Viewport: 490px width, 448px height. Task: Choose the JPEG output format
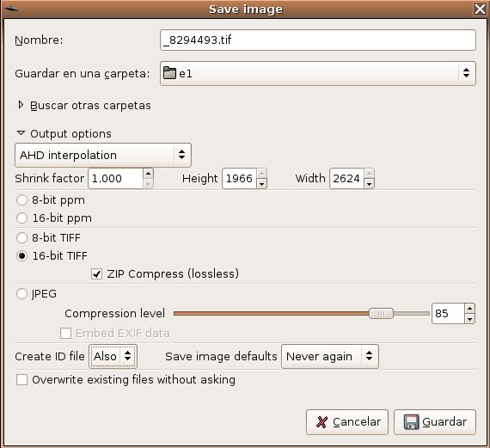pyautogui.click(x=21, y=294)
